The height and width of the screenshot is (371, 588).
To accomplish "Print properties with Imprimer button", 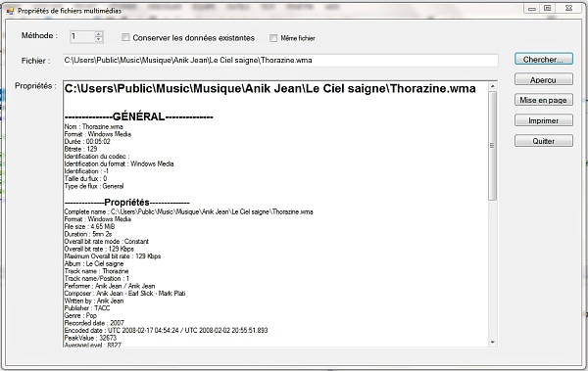I will [x=544, y=120].
